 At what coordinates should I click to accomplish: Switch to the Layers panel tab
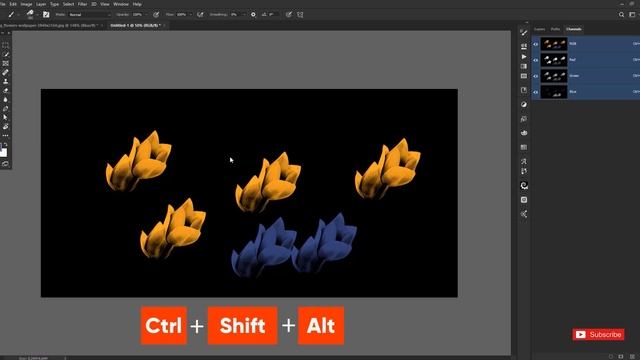tap(539, 29)
